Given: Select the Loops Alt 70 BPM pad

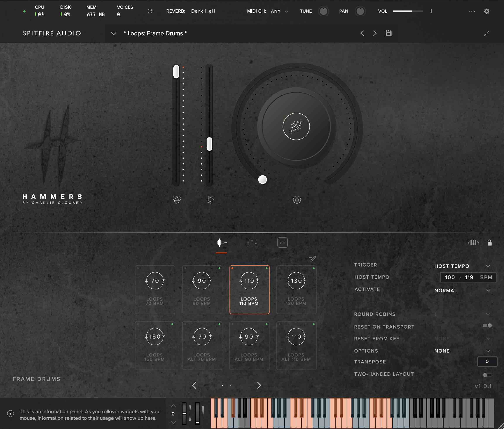Looking at the screenshot, I should point(202,346).
